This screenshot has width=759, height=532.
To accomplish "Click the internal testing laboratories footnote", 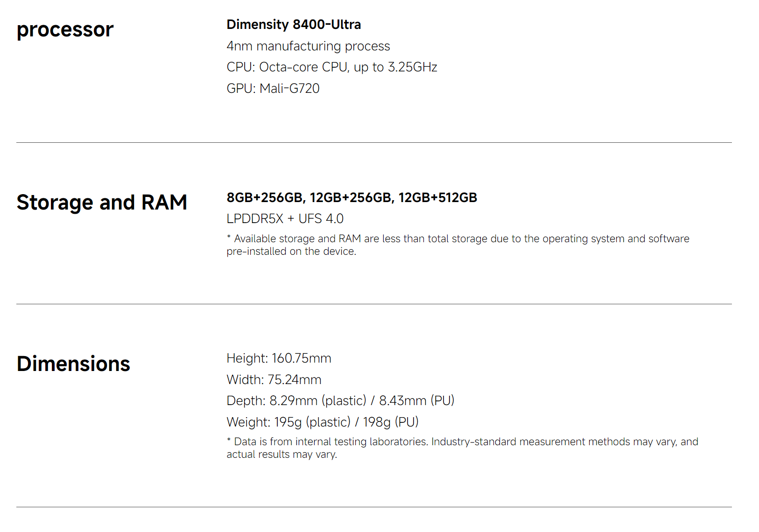I will (x=463, y=448).
